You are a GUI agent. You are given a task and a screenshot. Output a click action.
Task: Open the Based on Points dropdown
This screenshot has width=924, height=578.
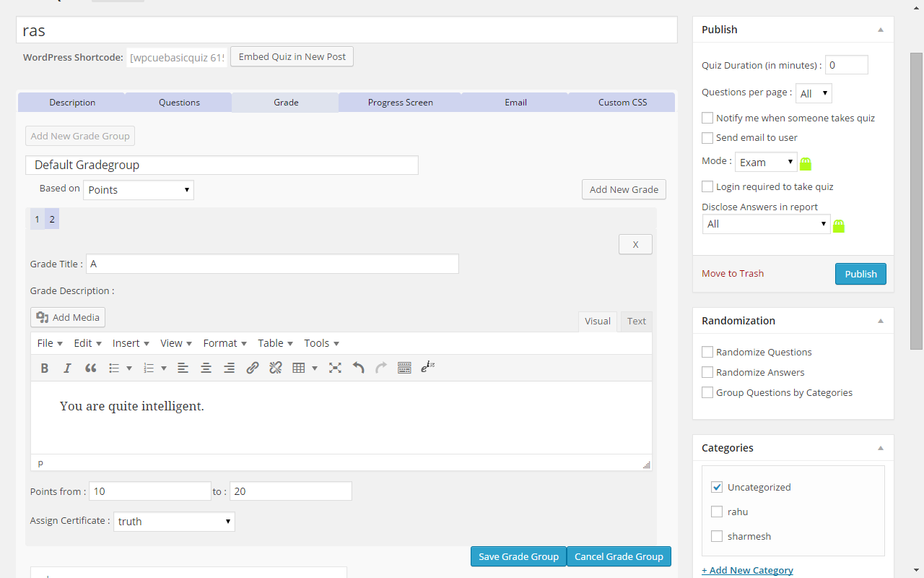point(139,190)
